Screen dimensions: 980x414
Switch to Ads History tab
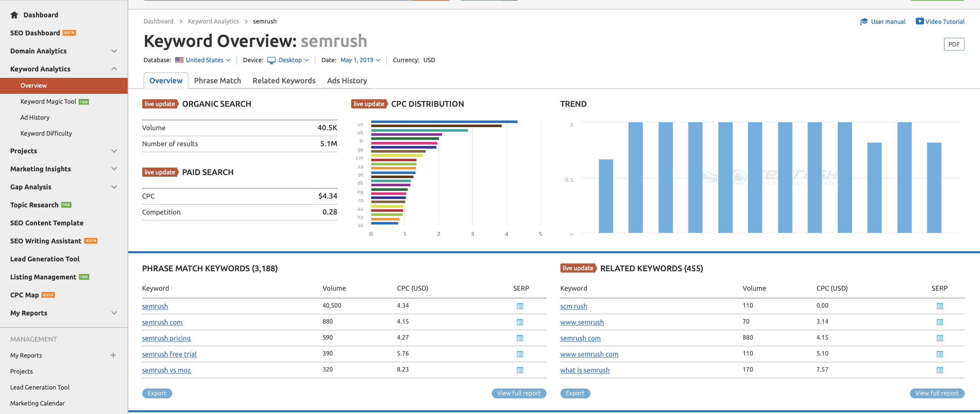[x=347, y=81]
